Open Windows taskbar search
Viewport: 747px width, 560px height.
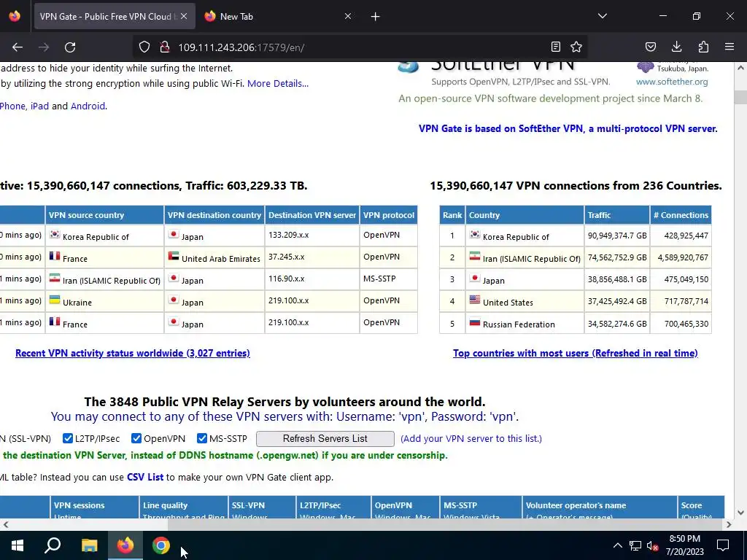(53, 545)
